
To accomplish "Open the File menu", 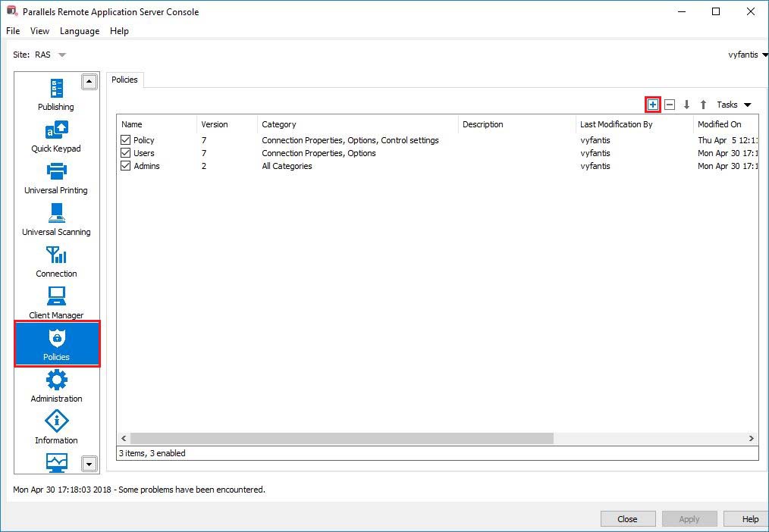I will [x=13, y=31].
